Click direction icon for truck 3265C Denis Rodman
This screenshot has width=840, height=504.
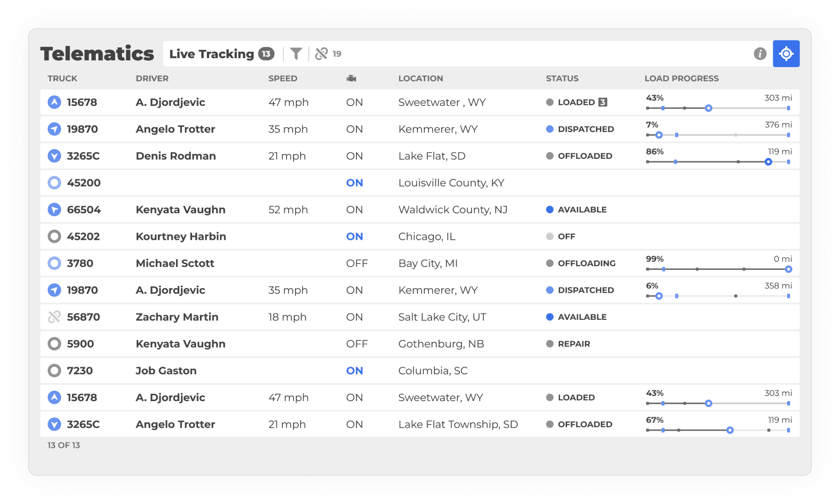(54, 156)
